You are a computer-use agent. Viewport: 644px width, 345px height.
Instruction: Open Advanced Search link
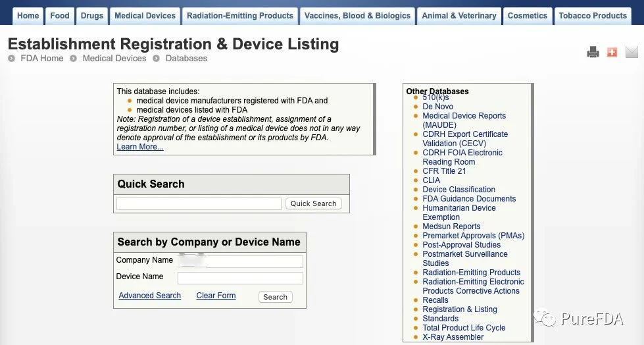point(149,295)
